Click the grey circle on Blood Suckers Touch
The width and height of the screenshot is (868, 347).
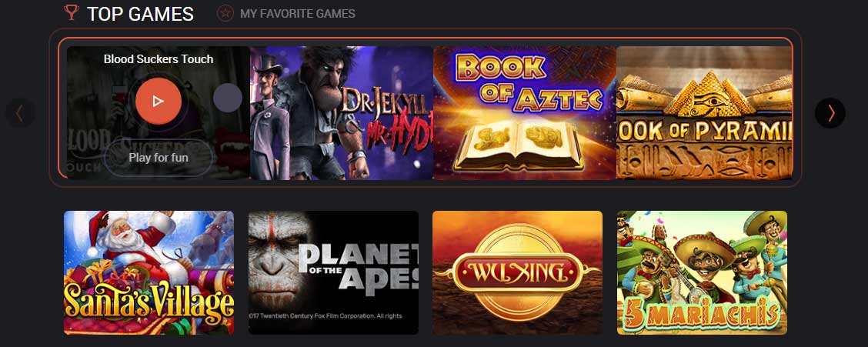[228, 98]
